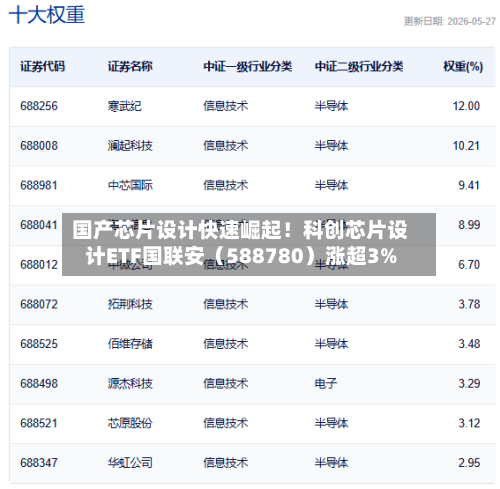Click the 电子 industry cell
500x489 pixels.
(326, 384)
